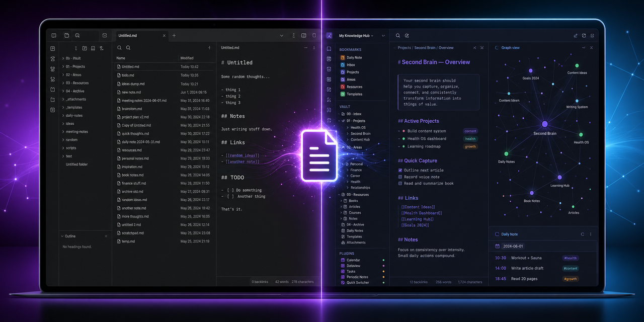Click Dataview plugin icon
Image resolution: width=644 pixels, height=322 pixels.
343,266
